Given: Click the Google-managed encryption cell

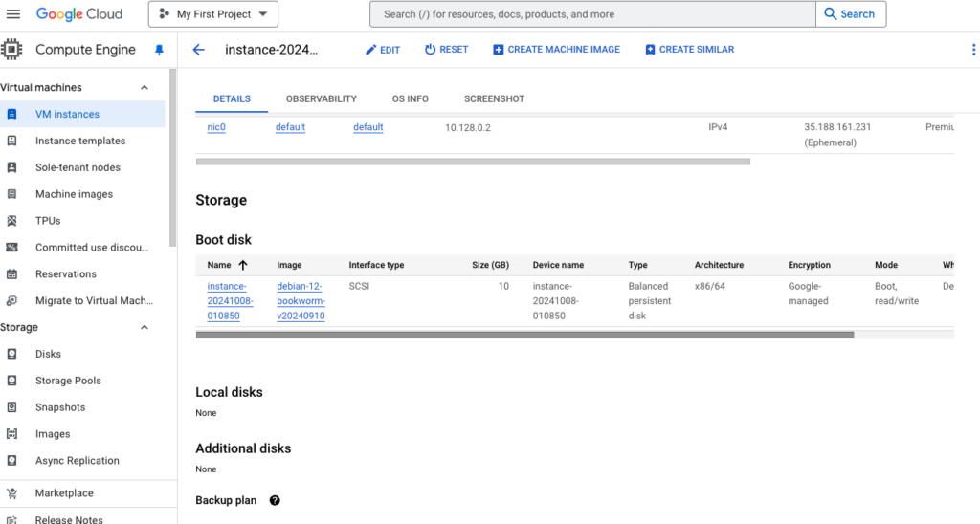Looking at the screenshot, I should coord(808,294).
